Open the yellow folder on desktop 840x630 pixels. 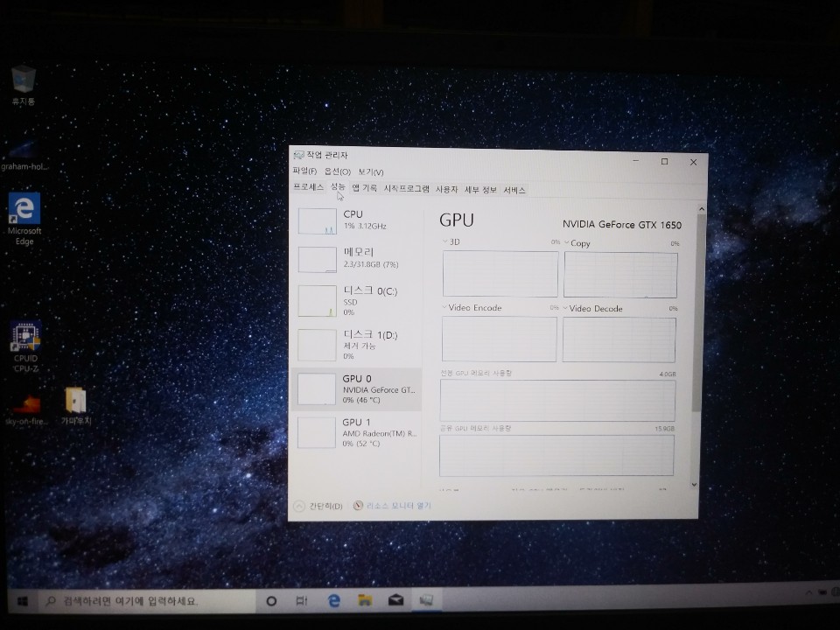(75, 405)
